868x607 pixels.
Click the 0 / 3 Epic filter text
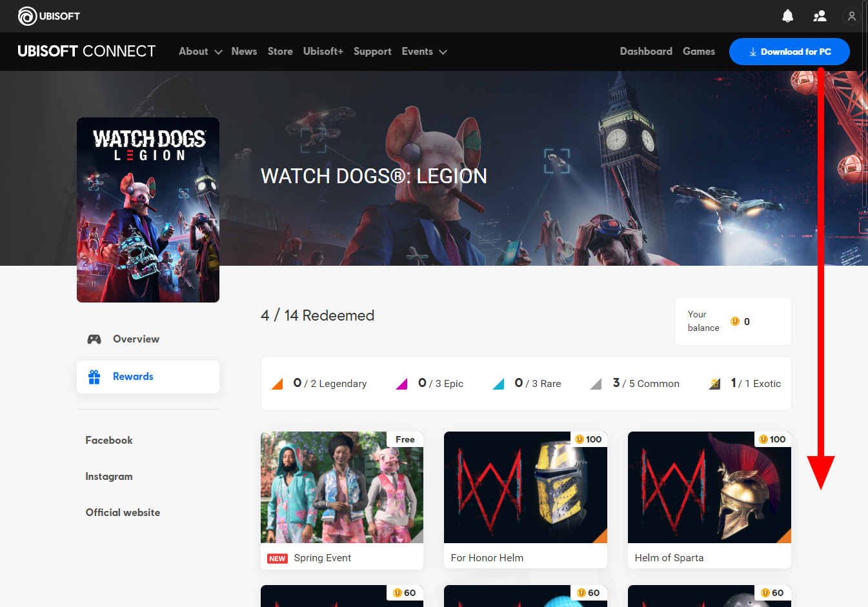(441, 384)
